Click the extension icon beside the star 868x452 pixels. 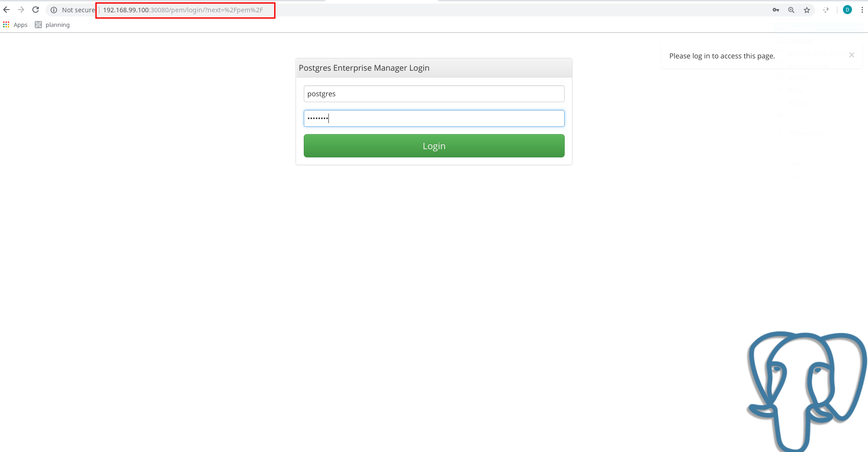coord(826,10)
